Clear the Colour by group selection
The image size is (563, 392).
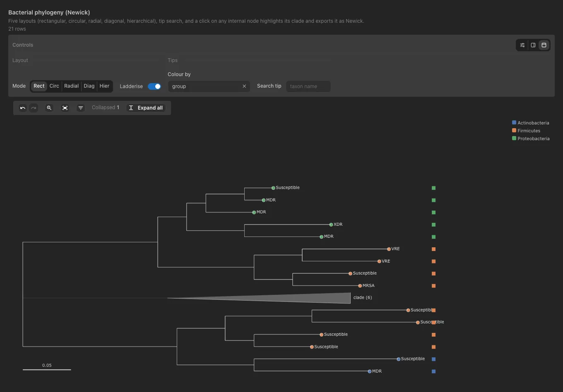pos(244,86)
